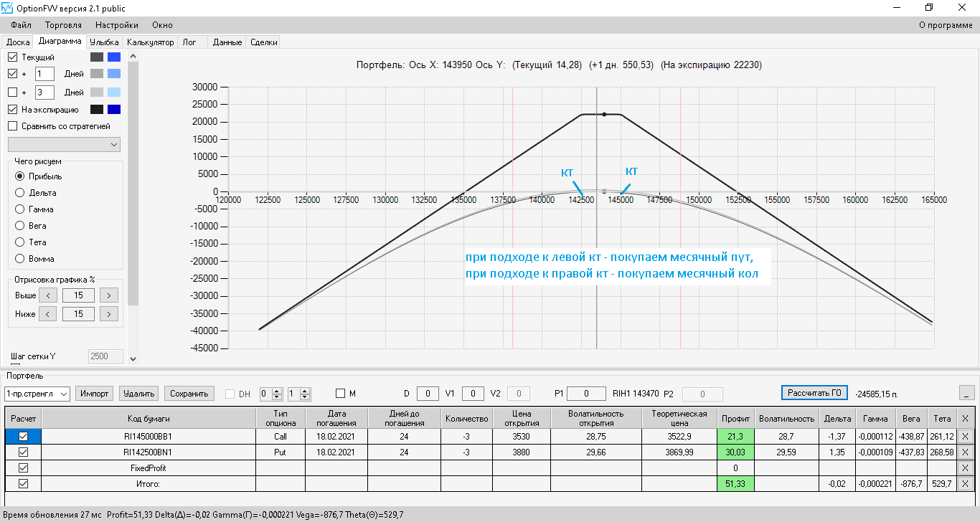The height and width of the screenshot is (522, 980).
Task: Click the Рассчитать ГО button
Action: point(814,393)
